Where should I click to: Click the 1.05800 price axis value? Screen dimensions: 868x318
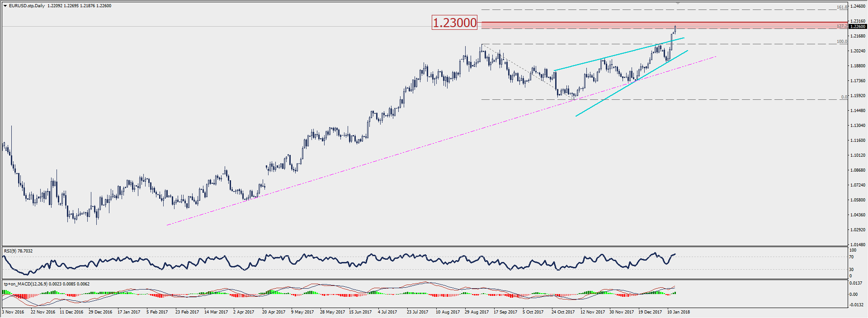click(x=858, y=200)
